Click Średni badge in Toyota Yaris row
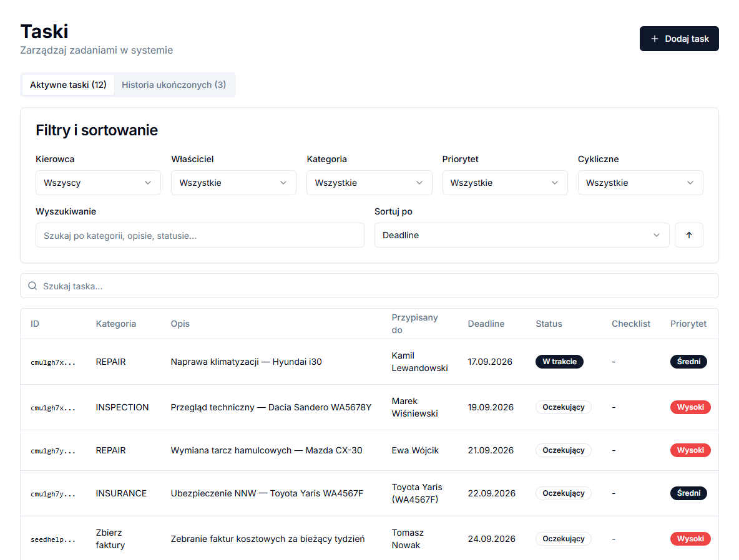 pos(688,493)
